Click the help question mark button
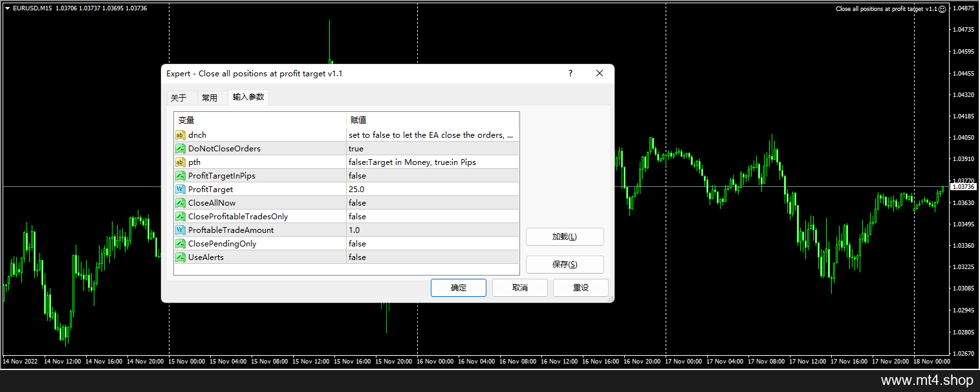The height and width of the screenshot is (392, 980). (x=570, y=74)
